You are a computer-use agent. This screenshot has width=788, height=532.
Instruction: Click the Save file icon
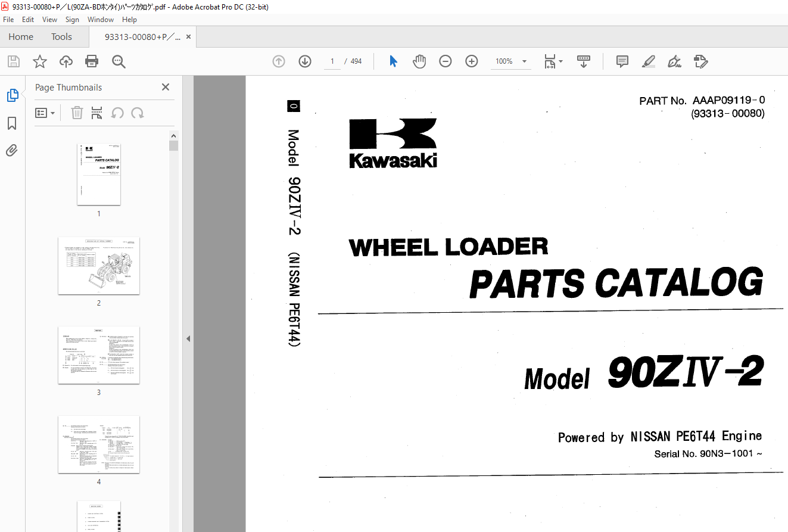click(13, 61)
